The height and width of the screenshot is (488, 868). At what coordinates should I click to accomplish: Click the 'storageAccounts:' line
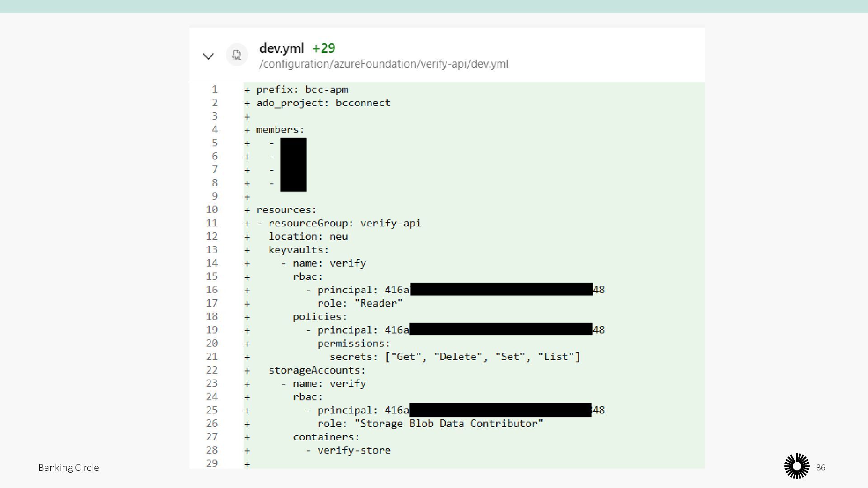[317, 370]
